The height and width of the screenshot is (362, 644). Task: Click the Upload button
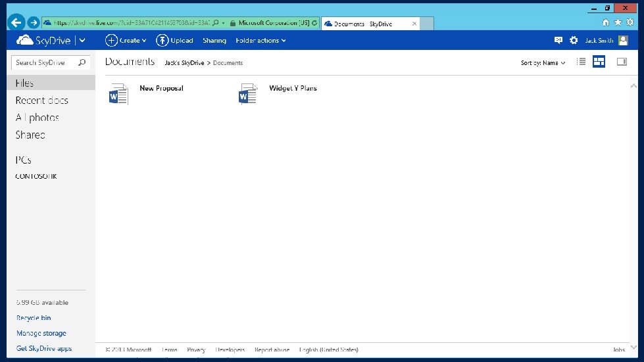[174, 40]
